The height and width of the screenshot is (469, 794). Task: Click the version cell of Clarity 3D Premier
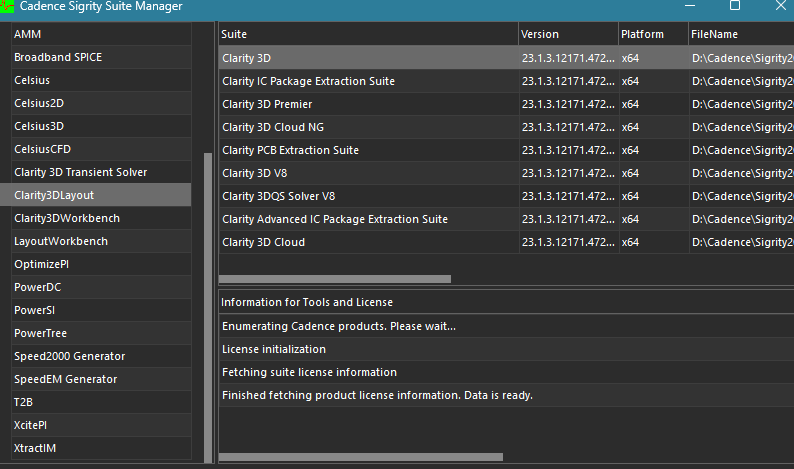click(x=569, y=104)
